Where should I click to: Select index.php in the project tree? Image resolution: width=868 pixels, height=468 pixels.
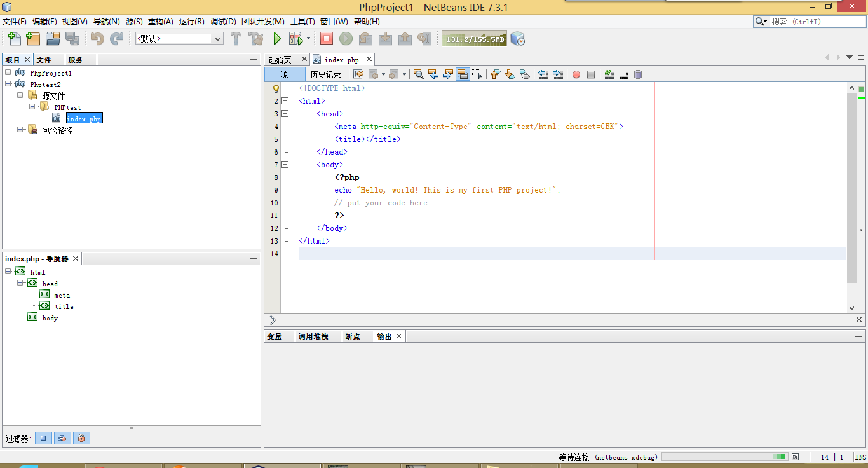click(84, 118)
